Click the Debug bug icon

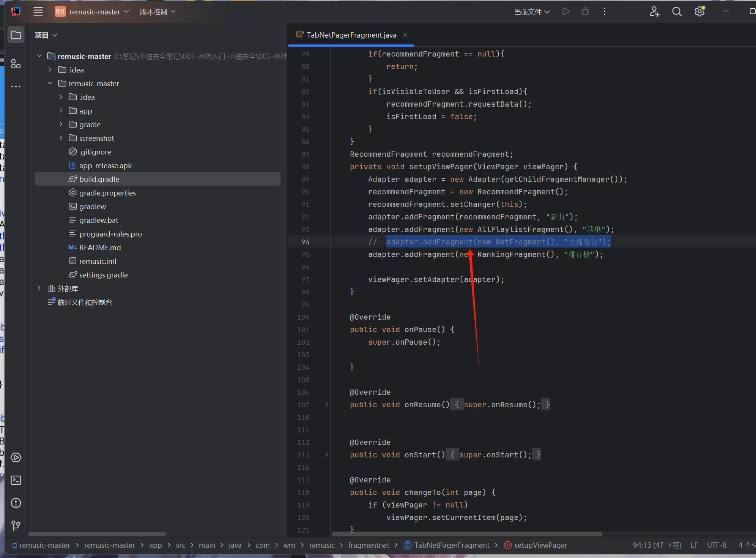pos(585,12)
